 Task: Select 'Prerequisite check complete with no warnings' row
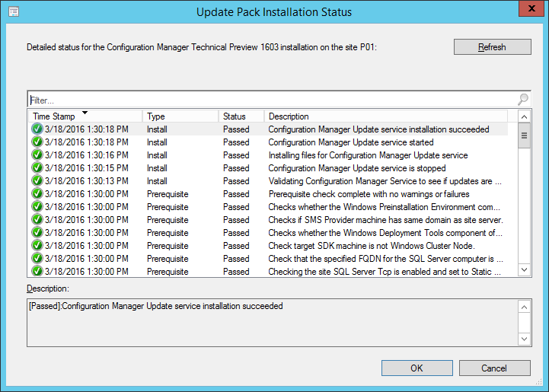tap(268, 194)
